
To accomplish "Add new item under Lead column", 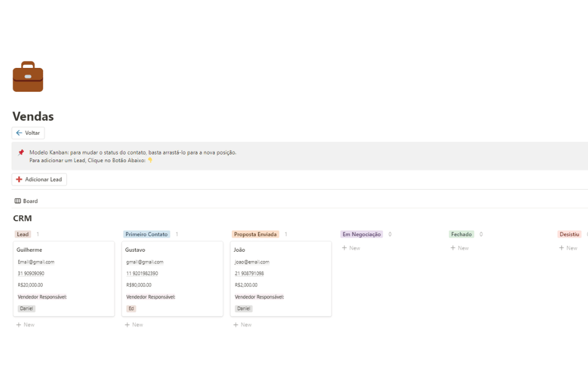I will [x=25, y=325].
